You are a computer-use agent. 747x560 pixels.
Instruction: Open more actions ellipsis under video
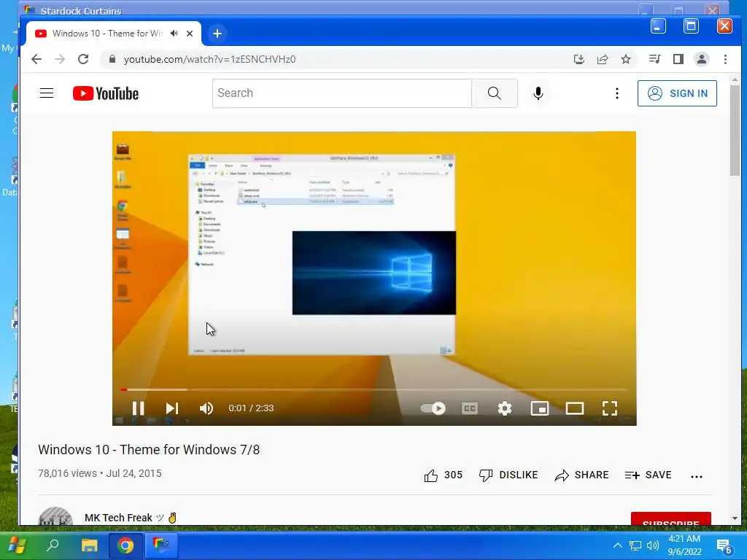(x=697, y=476)
